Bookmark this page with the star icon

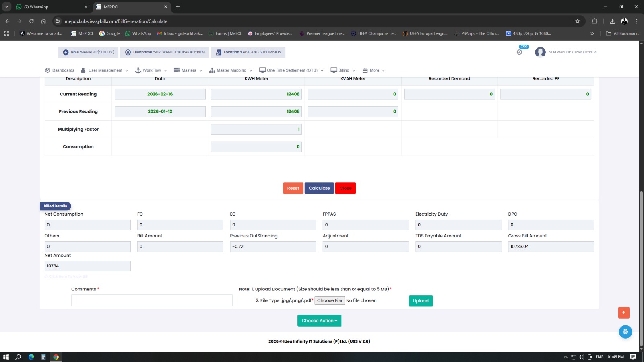point(578,21)
